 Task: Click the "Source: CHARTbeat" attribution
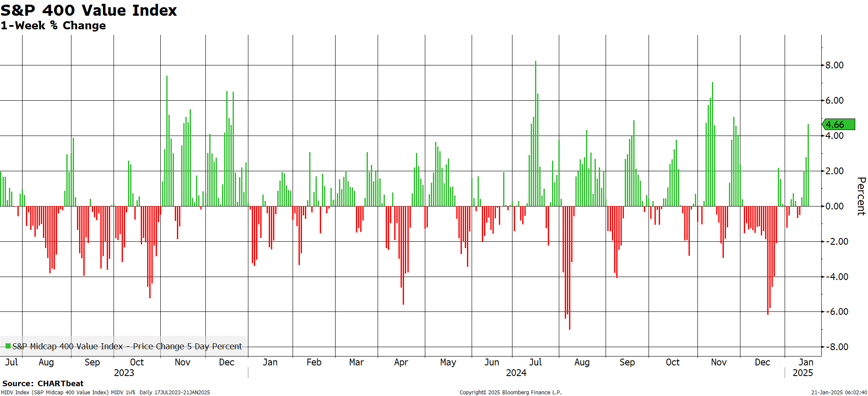coord(43,384)
